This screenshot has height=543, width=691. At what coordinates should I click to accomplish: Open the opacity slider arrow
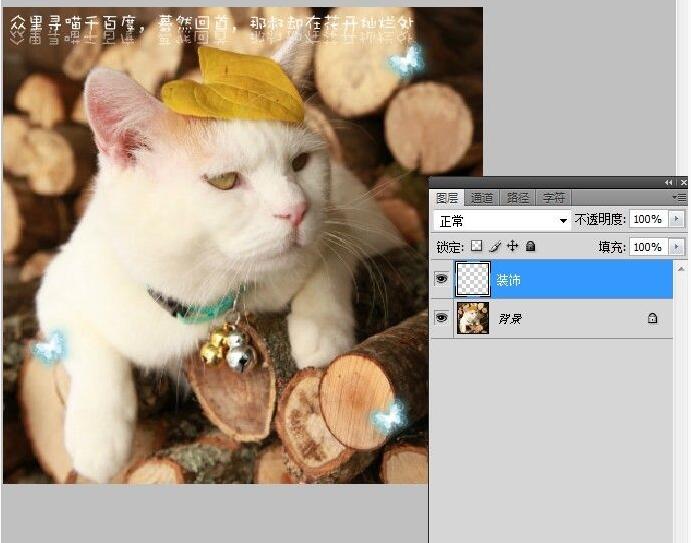[x=676, y=219]
